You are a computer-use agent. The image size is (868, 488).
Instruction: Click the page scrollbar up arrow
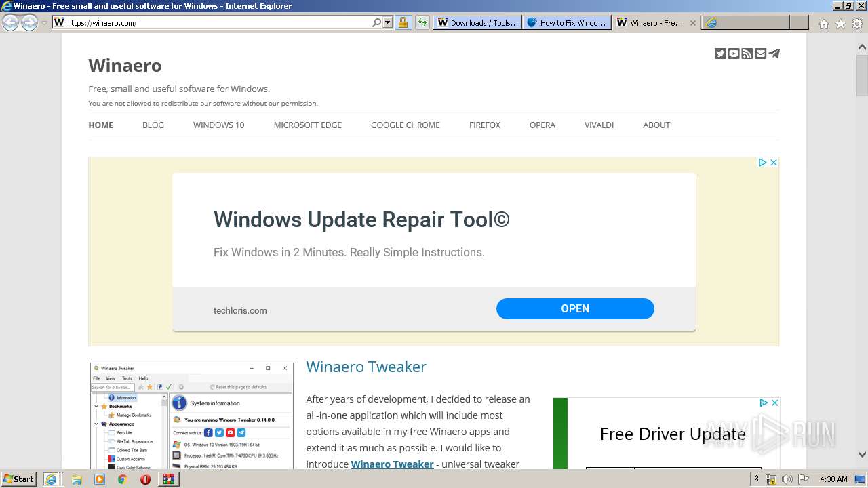(x=862, y=48)
